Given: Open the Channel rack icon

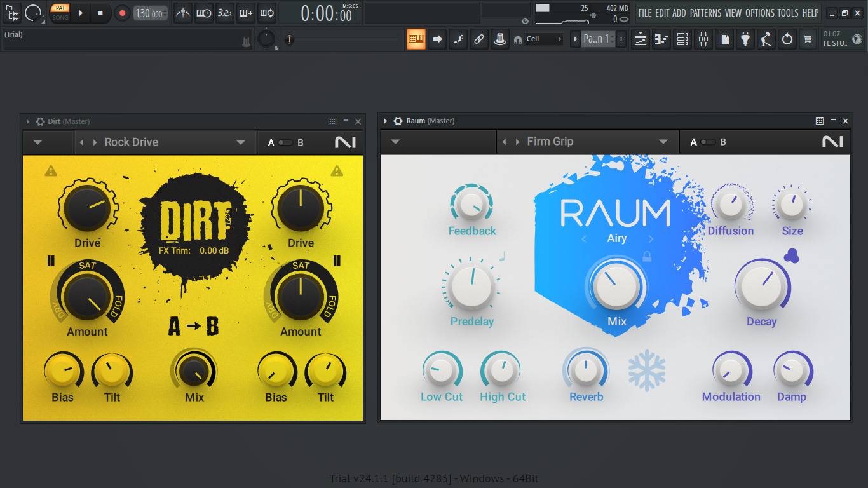Looking at the screenshot, I should pos(682,39).
